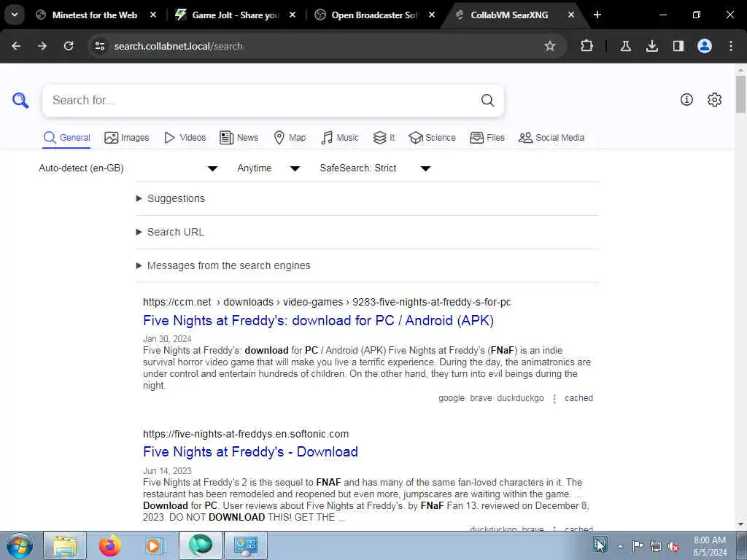The height and width of the screenshot is (560, 747).
Task: Switch to the Map category tab
Action: [290, 138]
